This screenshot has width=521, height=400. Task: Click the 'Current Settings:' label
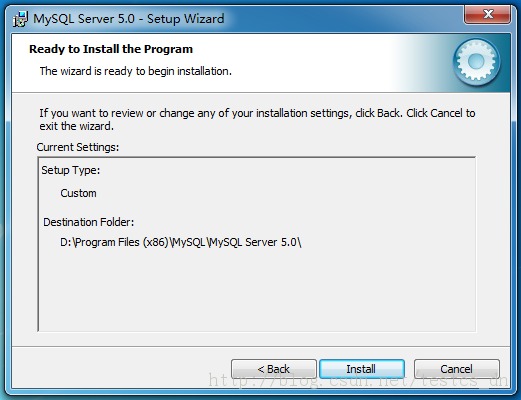(x=78, y=147)
